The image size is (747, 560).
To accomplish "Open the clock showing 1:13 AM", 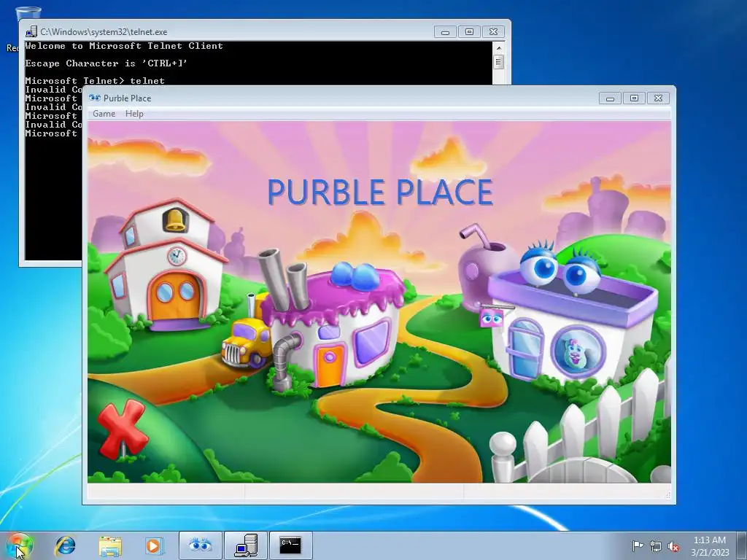I will (710, 546).
